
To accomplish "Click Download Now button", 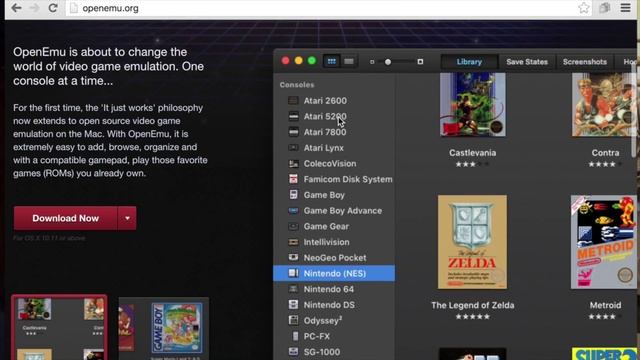I will pos(65,218).
